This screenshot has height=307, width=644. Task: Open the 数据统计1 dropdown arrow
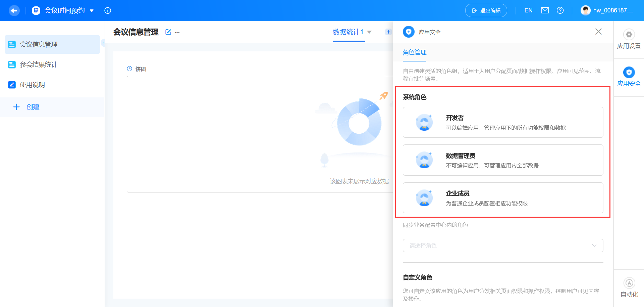coord(369,32)
